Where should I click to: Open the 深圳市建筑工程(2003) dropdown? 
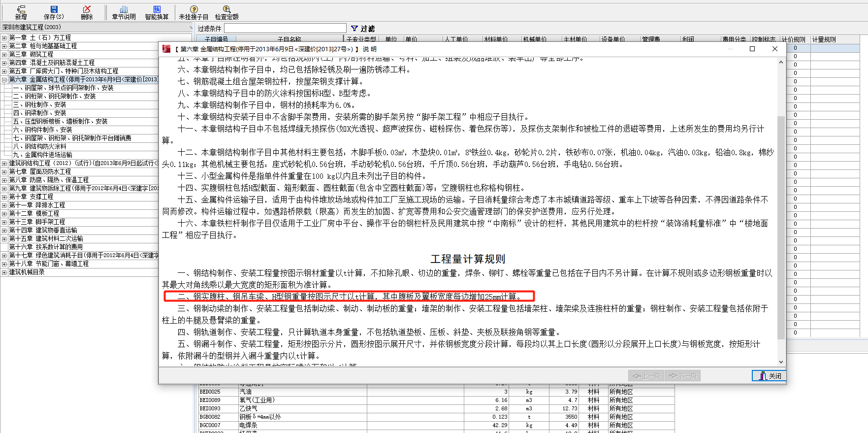[191, 28]
